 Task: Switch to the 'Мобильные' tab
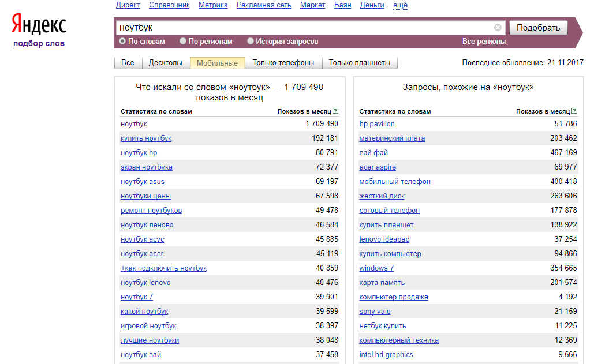tap(218, 63)
